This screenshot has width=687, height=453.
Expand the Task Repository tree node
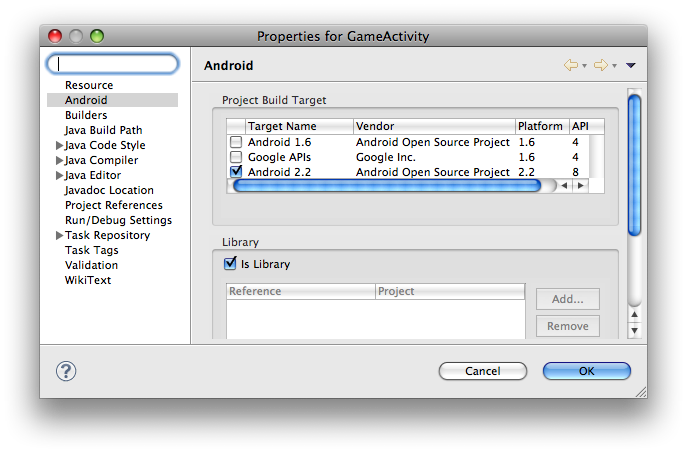pos(59,235)
